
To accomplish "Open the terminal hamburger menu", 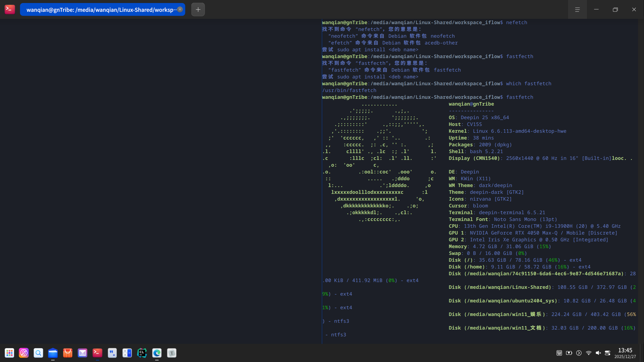I will 577,9.
